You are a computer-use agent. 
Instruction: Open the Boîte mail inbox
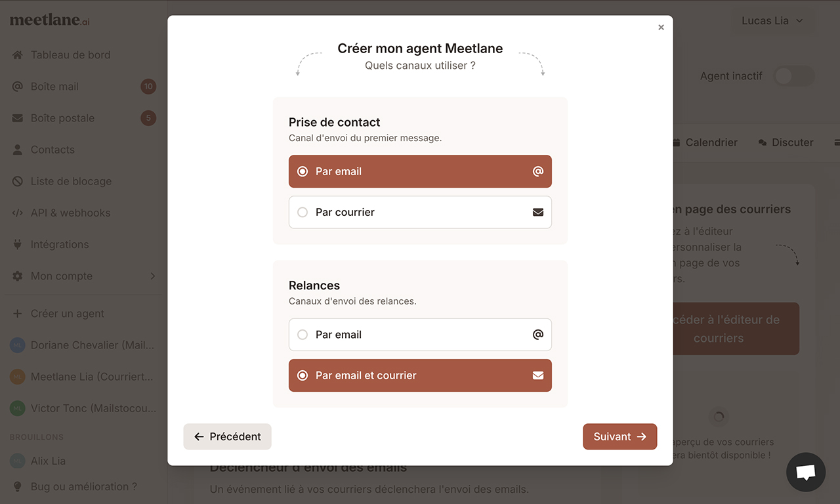coord(52,86)
